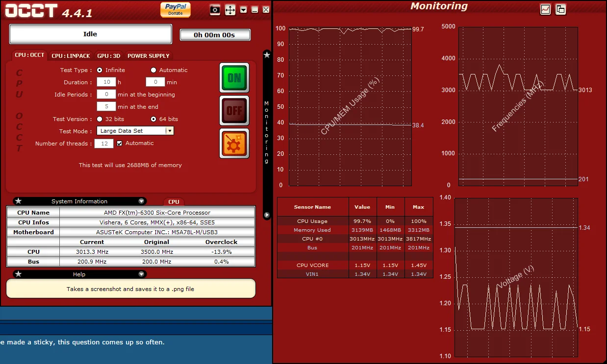
Task: Click the PayPal Donate button
Action: point(176,9)
